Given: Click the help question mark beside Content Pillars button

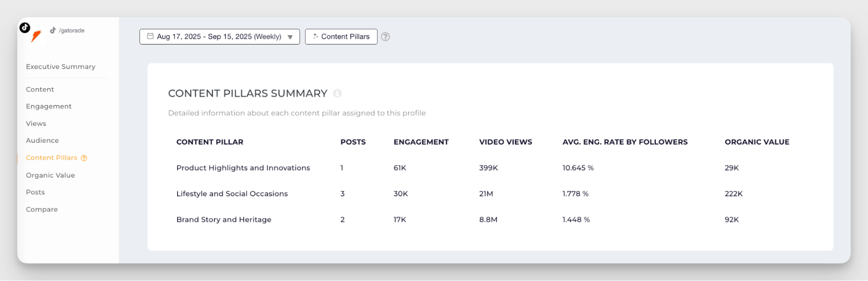Looking at the screenshot, I should click(x=385, y=37).
